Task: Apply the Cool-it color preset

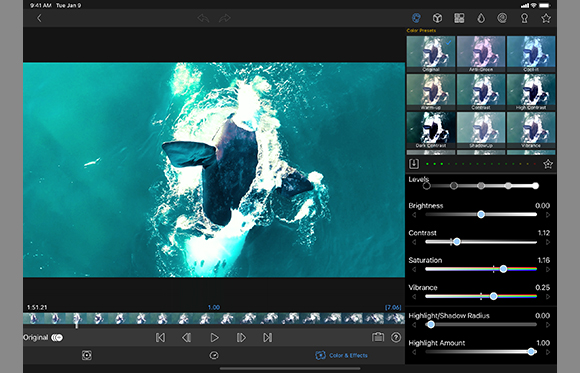Action: 531,54
